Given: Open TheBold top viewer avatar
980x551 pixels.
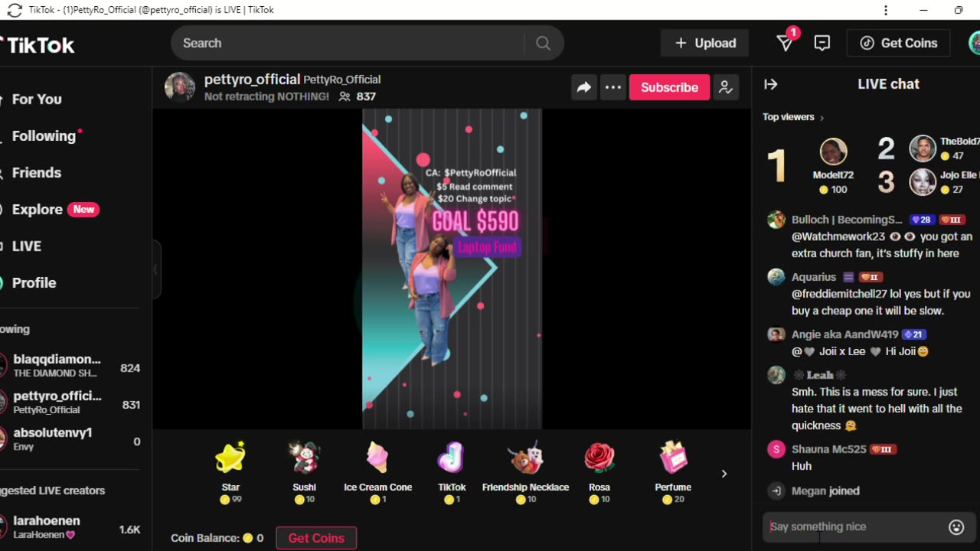Looking at the screenshot, I should pos(923,148).
